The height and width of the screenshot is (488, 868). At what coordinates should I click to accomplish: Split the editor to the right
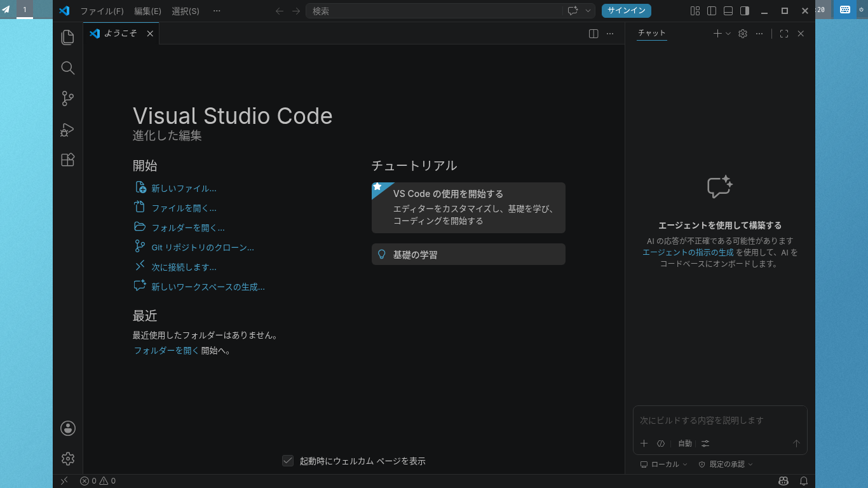pos(593,34)
